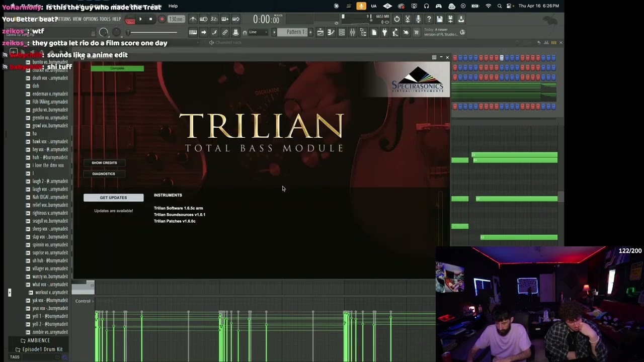
Task: Open the TOOLS menu
Action: point(105,19)
